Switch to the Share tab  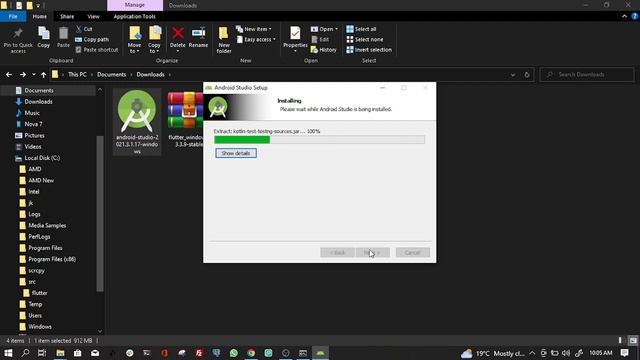click(67, 16)
